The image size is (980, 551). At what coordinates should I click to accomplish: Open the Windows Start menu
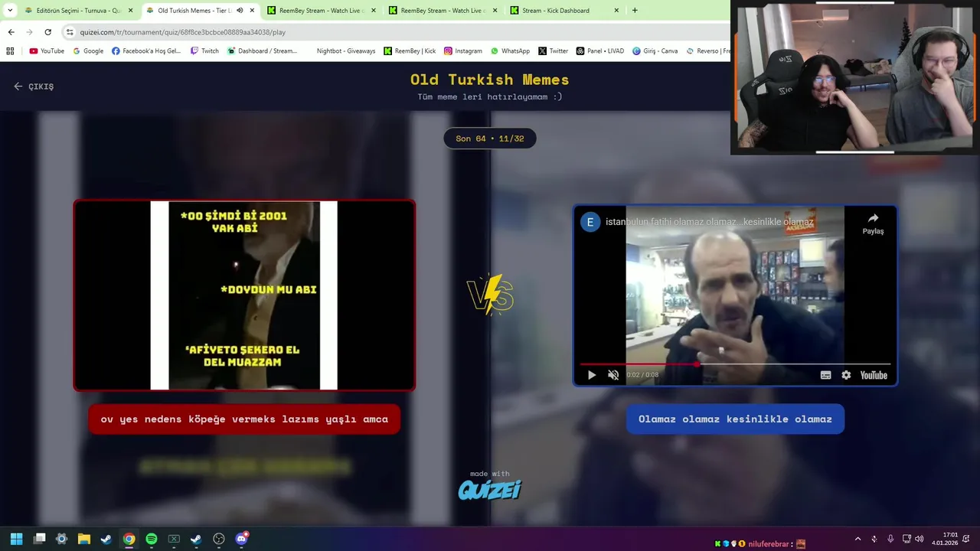tap(16, 539)
